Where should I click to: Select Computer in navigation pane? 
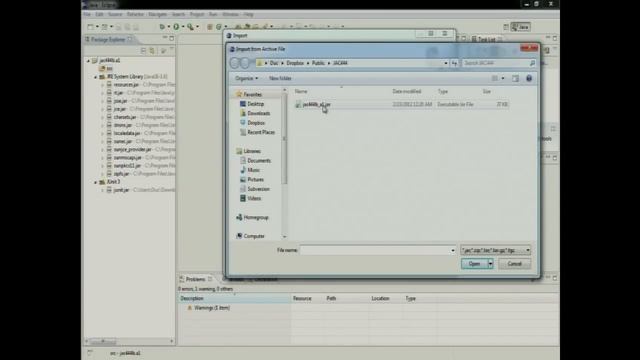click(254, 236)
